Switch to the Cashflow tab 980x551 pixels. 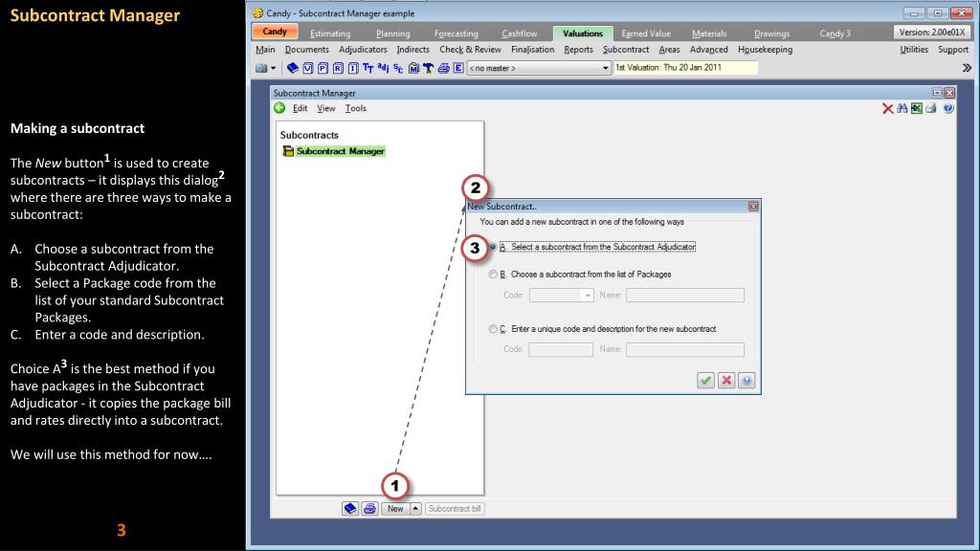coord(520,33)
